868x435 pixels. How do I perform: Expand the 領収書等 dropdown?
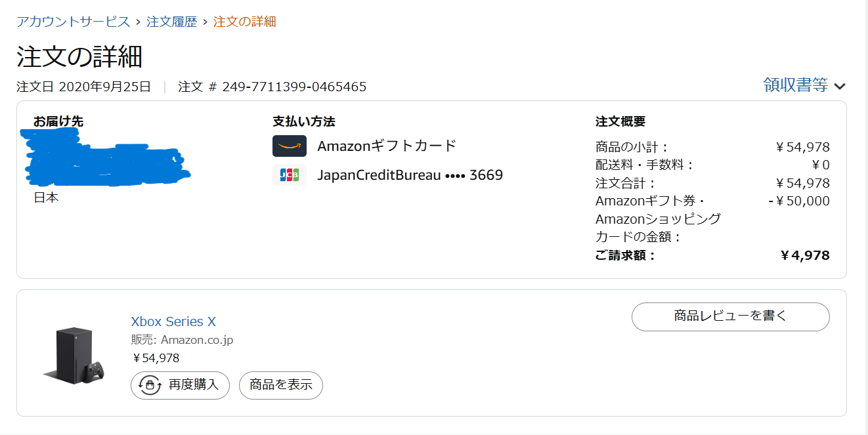795,85
